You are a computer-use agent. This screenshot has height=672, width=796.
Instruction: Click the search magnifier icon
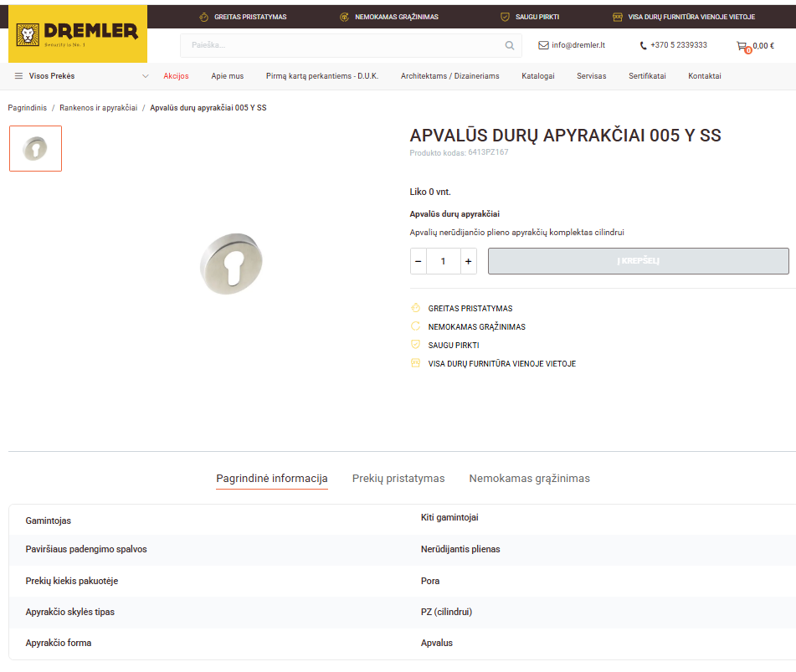tap(510, 46)
